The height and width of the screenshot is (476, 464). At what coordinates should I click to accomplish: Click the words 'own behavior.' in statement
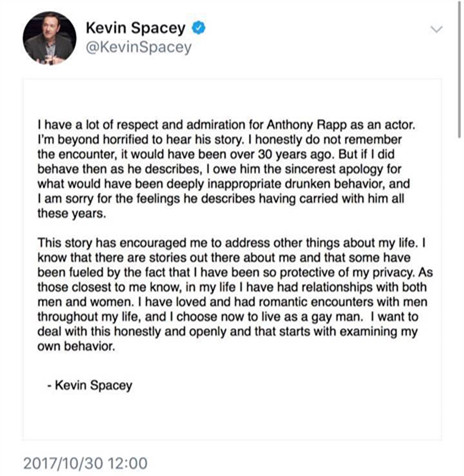tap(76, 346)
